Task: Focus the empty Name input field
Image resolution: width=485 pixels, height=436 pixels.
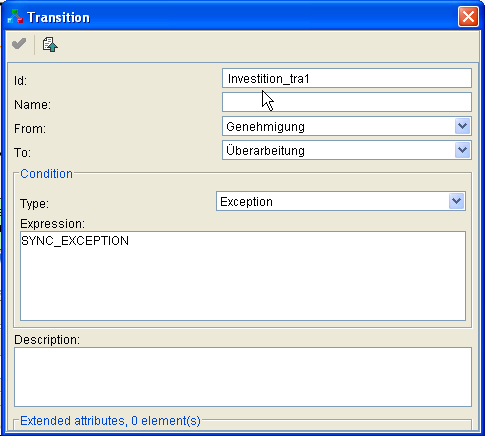Action: click(347, 102)
